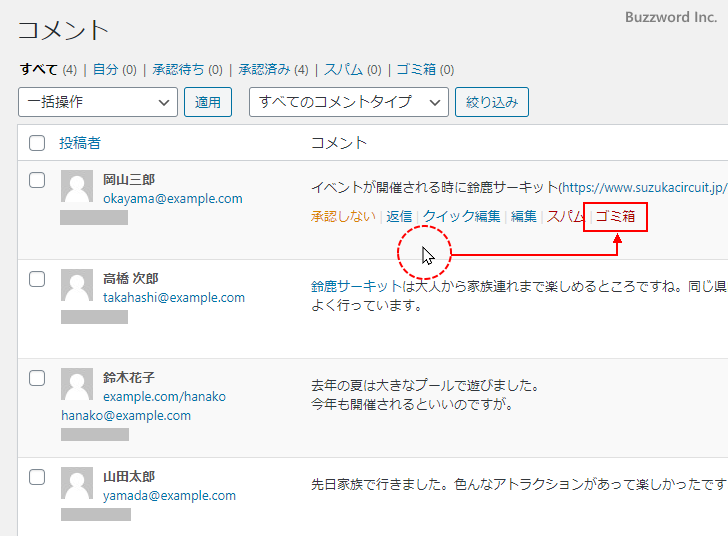Click 承認しない to unapprove the comment

coord(344,216)
